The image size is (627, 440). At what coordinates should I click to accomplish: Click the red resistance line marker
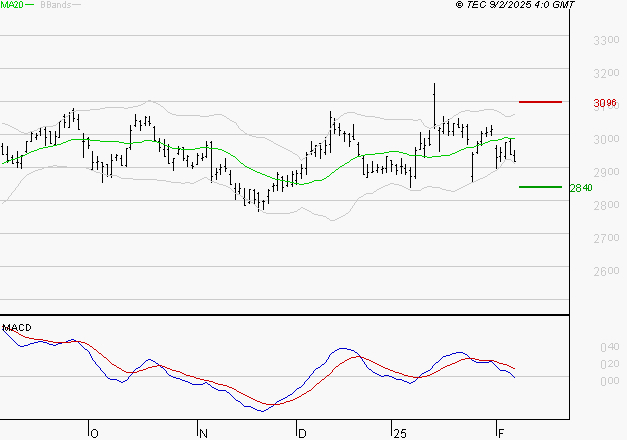[540, 102]
